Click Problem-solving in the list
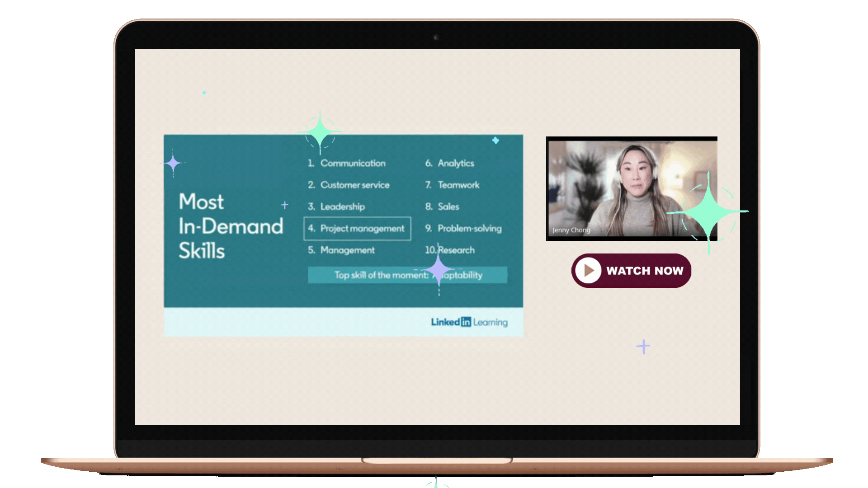 (x=469, y=228)
